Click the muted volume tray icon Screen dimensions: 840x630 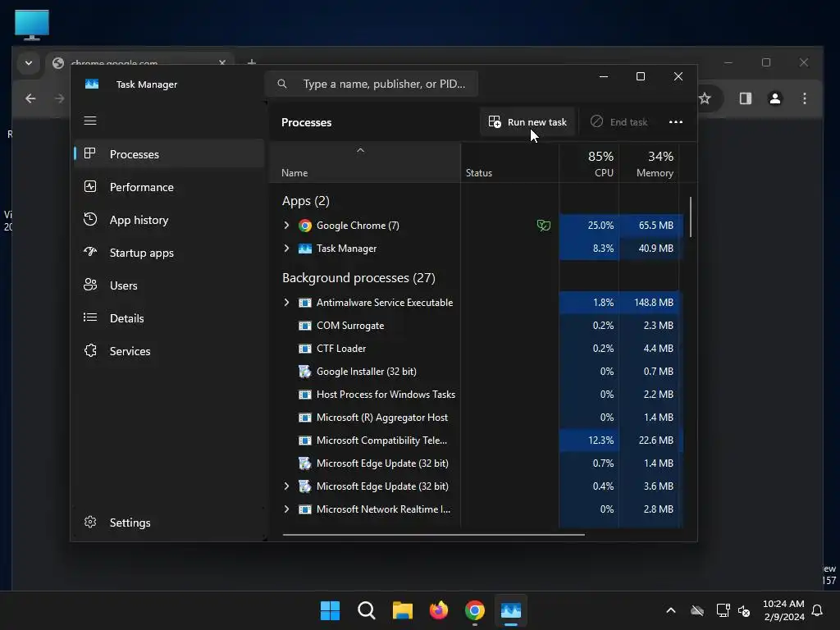744,610
